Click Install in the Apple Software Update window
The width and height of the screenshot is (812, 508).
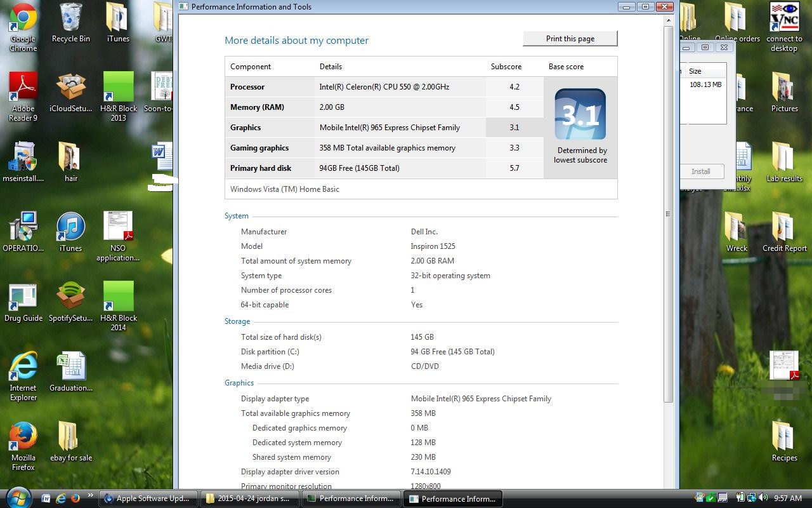click(x=700, y=171)
